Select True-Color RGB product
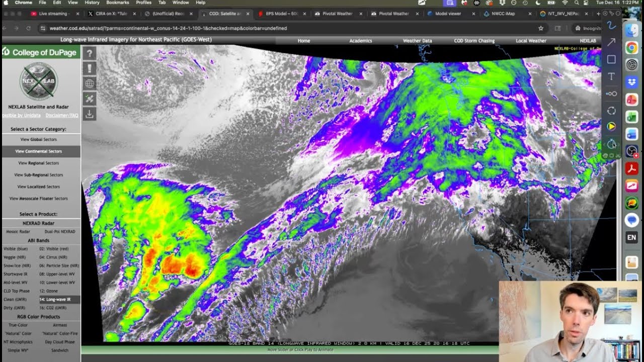Image resolution: width=644 pixels, height=362 pixels. click(18, 325)
